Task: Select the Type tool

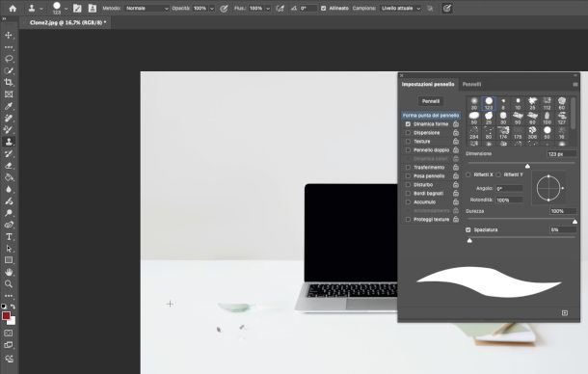Action: pos(9,237)
